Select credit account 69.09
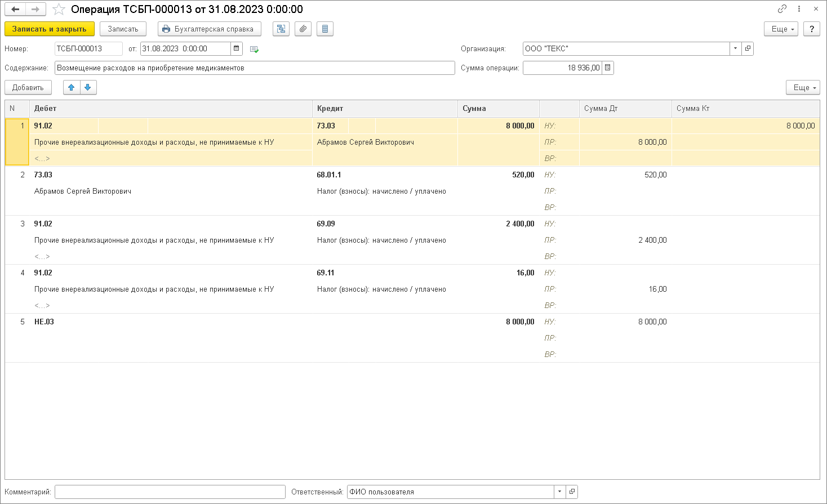827x504 pixels. tap(326, 224)
